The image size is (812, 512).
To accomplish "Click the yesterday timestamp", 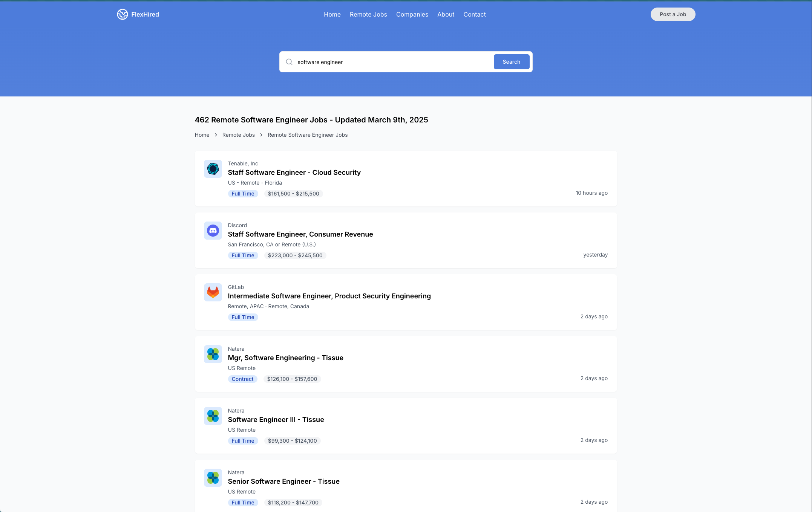I will click(596, 255).
